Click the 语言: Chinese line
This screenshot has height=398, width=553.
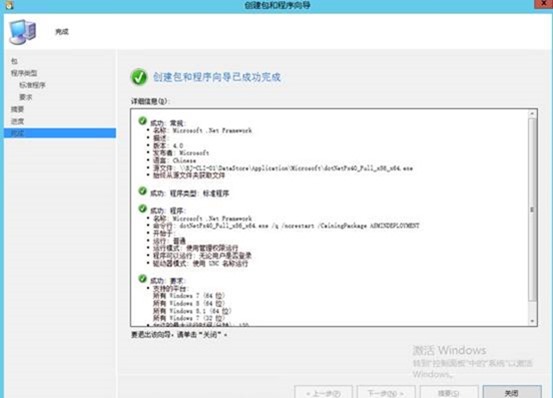[175, 160]
